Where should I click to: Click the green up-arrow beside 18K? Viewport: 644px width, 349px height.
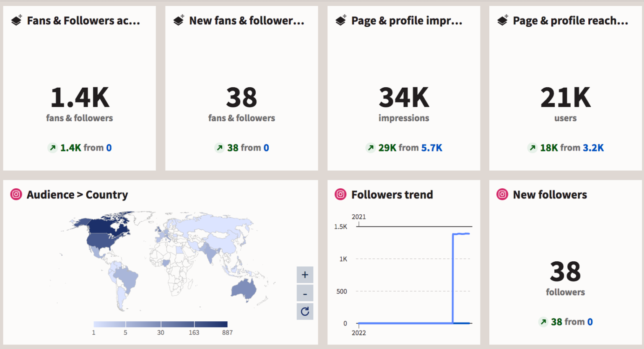coord(532,148)
